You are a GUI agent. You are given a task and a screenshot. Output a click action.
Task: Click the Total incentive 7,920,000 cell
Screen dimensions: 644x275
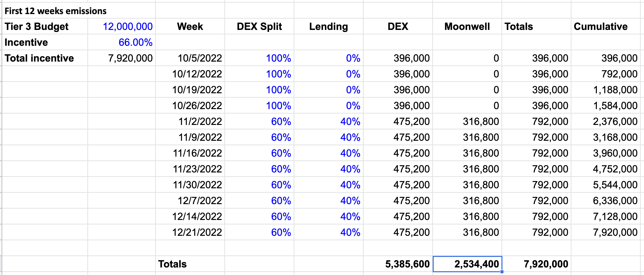point(130,58)
